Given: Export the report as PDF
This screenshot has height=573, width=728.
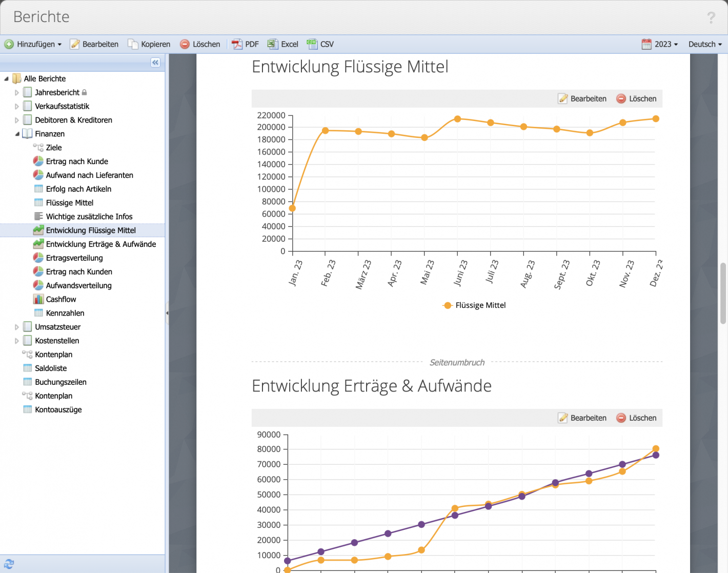Looking at the screenshot, I should pyautogui.click(x=245, y=44).
